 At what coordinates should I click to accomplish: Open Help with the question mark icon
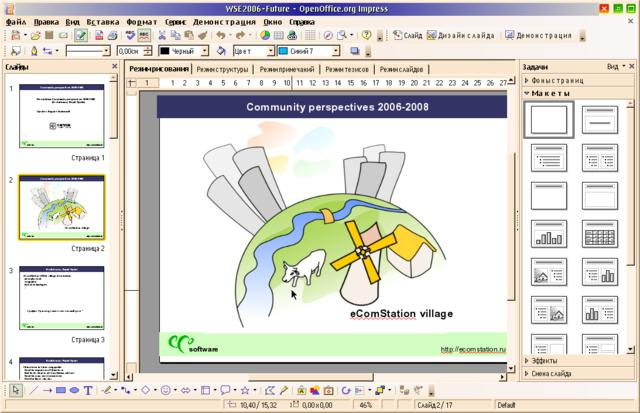(367, 35)
